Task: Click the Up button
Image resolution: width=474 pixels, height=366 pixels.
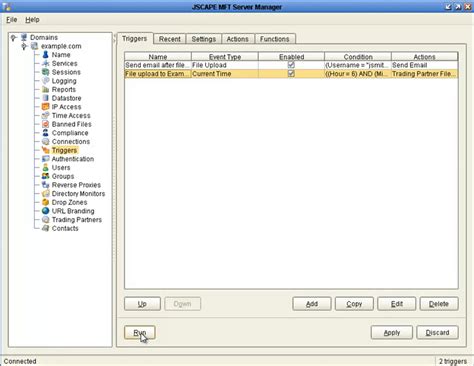Action: coord(142,304)
